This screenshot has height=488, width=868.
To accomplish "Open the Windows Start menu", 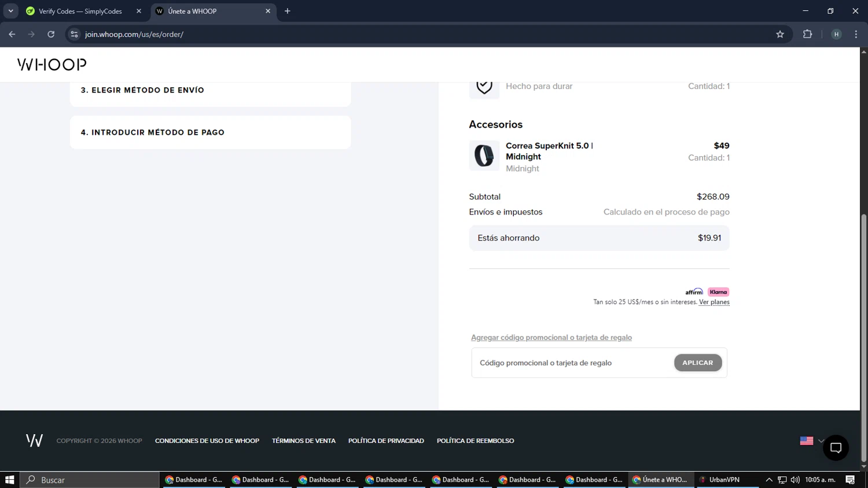I will coord(9,480).
